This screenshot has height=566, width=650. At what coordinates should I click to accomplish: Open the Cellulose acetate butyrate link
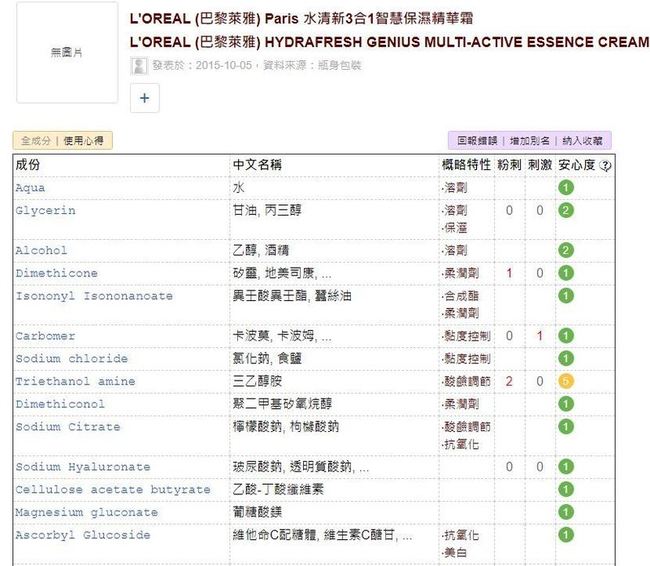click(x=113, y=490)
